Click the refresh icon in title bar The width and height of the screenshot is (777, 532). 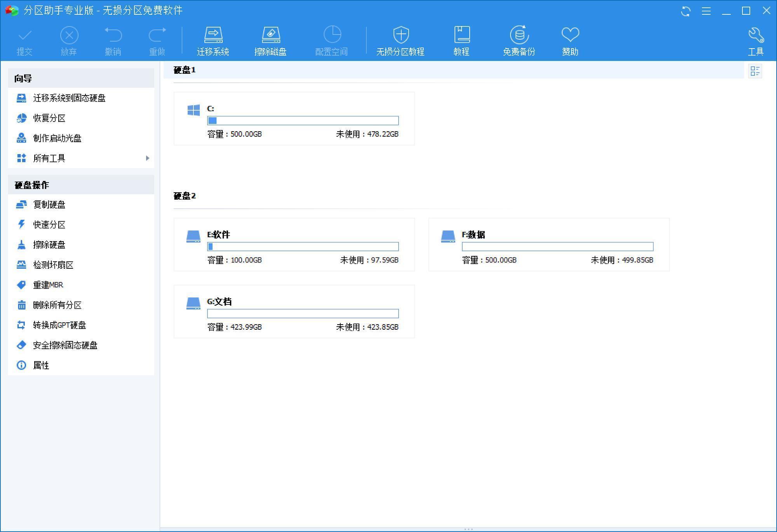686,11
